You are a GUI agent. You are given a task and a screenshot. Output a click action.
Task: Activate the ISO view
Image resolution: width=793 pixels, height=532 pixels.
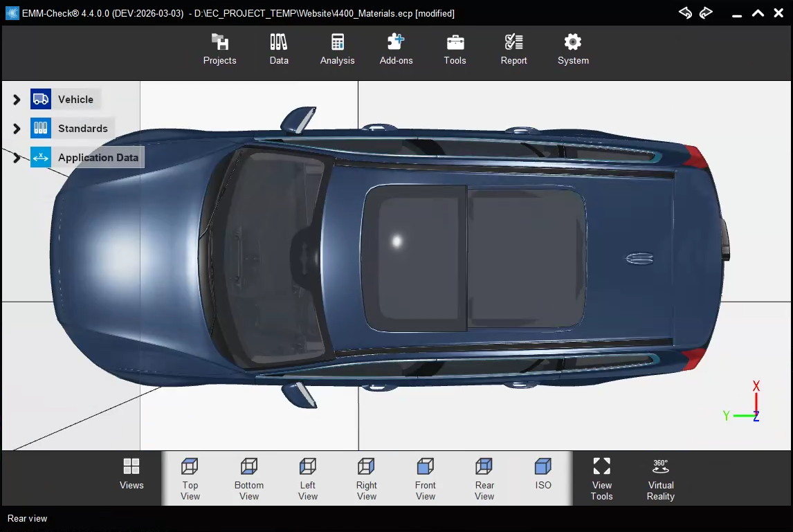click(x=543, y=477)
